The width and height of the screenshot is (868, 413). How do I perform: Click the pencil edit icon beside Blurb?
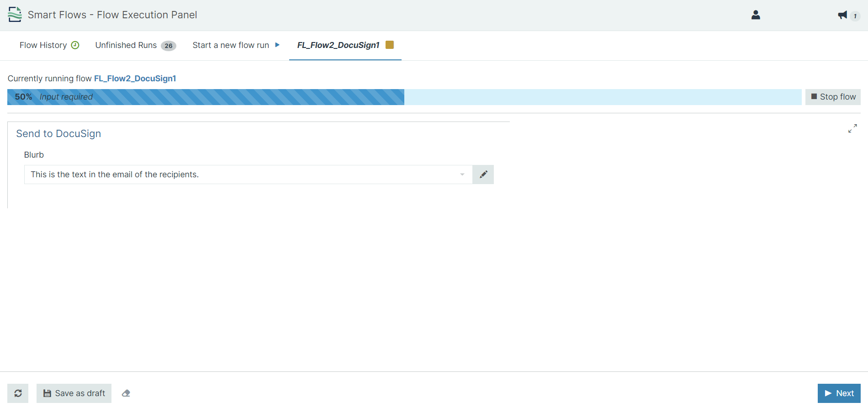point(483,175)
